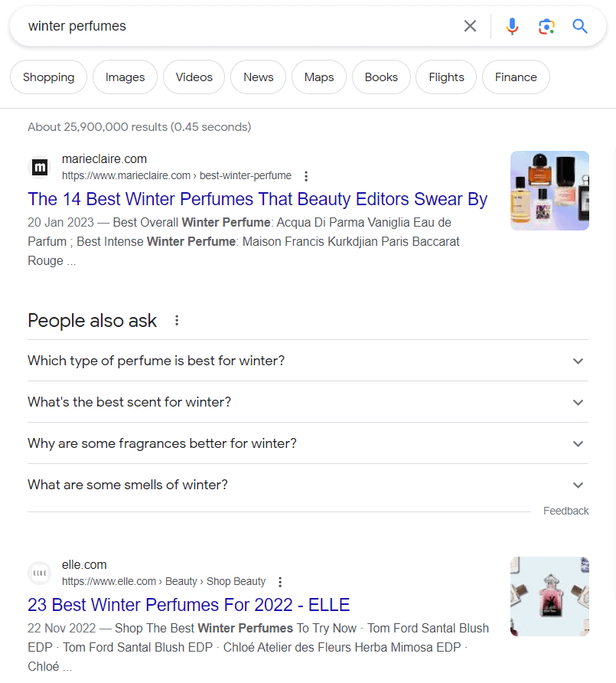Screen dimensions: 616x683
Task: Click the Feedback link under People also ask
Action: 565,511
